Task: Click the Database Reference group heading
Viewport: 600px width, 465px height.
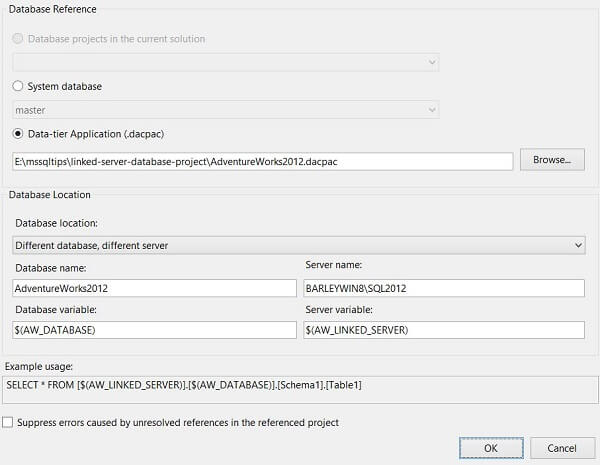Action: click(x=53, y=8)
